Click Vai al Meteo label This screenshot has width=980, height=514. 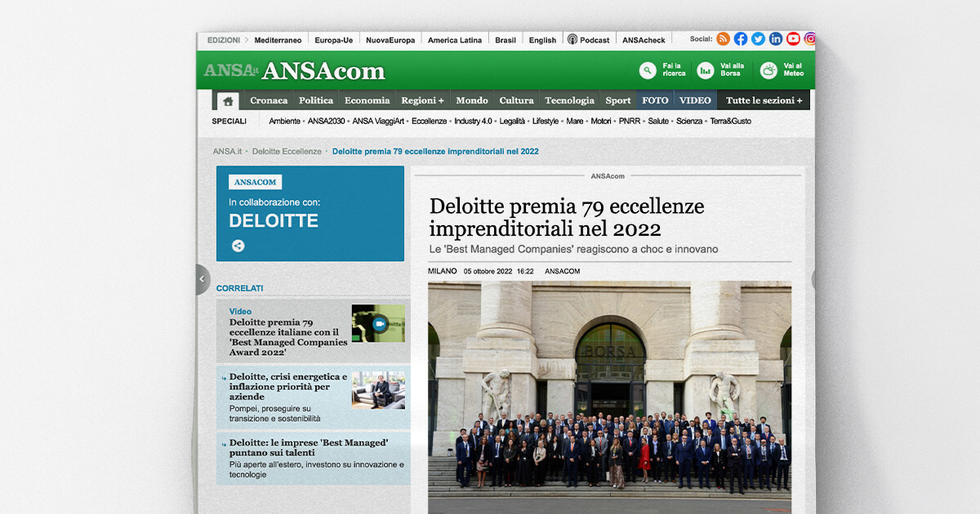(x=793, y=70)
